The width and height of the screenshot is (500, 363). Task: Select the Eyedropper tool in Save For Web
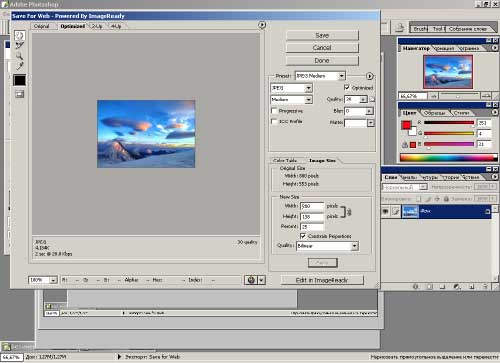coord(20,66)
